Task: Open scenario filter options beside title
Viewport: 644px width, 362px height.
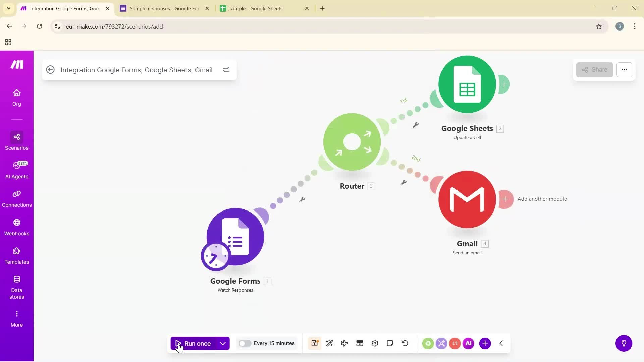Action: pyautogui.click(x=226, y=70)
